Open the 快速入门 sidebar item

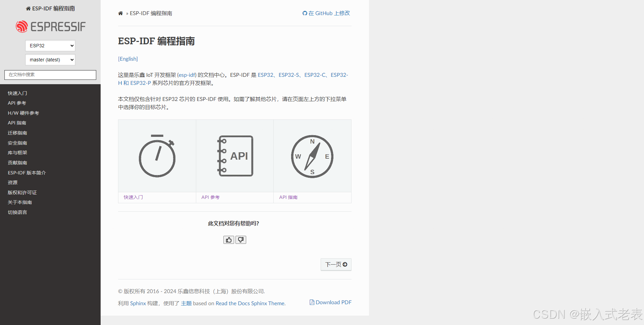[17, 93]
